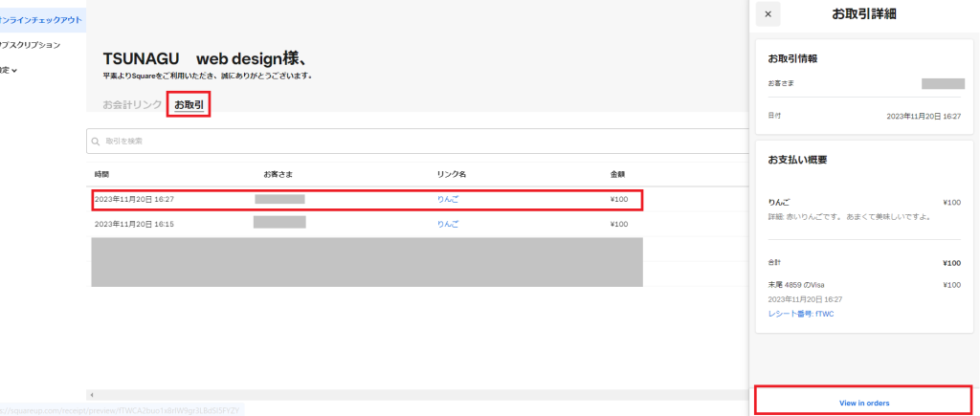This screenshot has width=980, height=416.
Task: Click the View in orders button
Action: click(865, 403)
